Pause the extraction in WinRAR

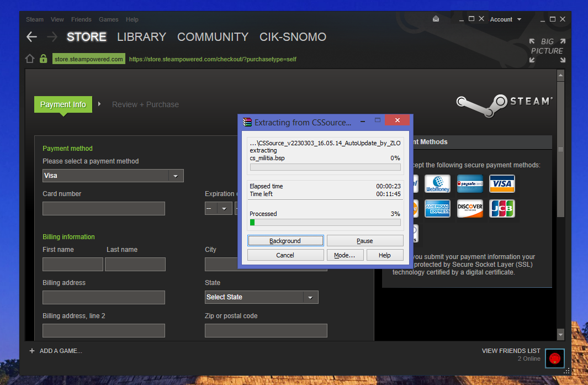[365, 241]
